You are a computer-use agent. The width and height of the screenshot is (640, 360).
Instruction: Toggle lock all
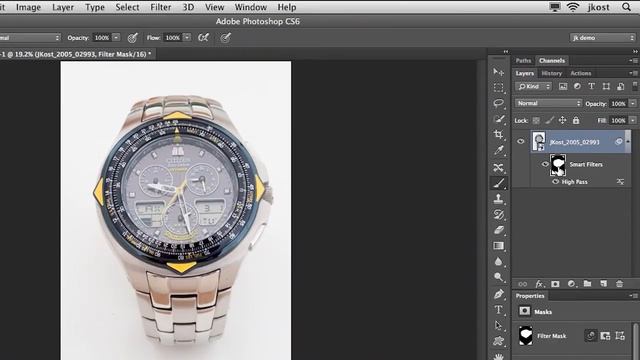click(x=576, y=120)
